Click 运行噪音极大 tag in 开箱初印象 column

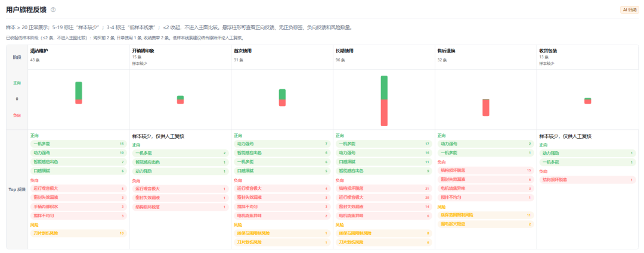pos(180,189)
